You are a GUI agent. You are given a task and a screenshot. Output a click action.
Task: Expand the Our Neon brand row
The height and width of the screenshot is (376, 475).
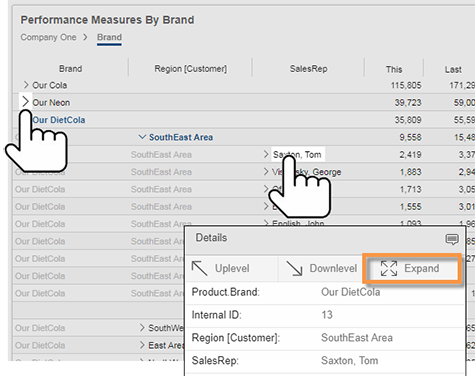26,102
